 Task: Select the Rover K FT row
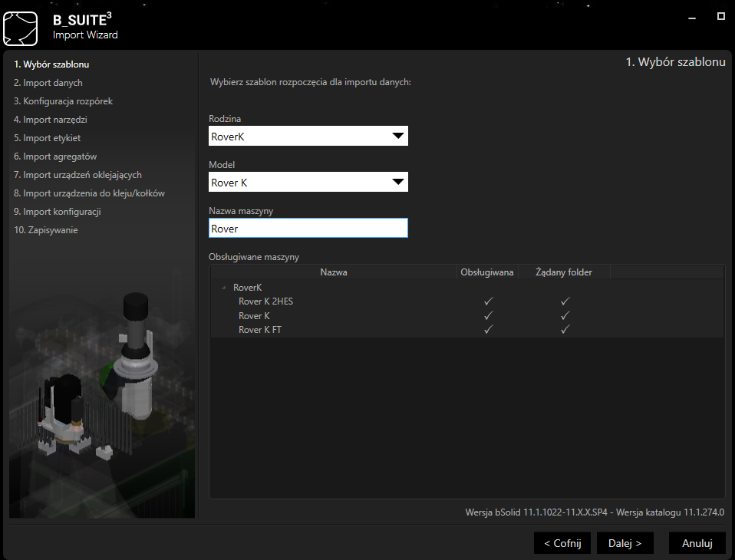pyautogui.click(x=467, y=330)
